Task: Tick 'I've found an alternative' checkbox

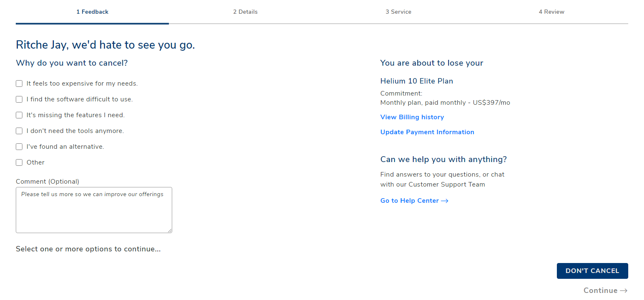Action: click(19, 147)
